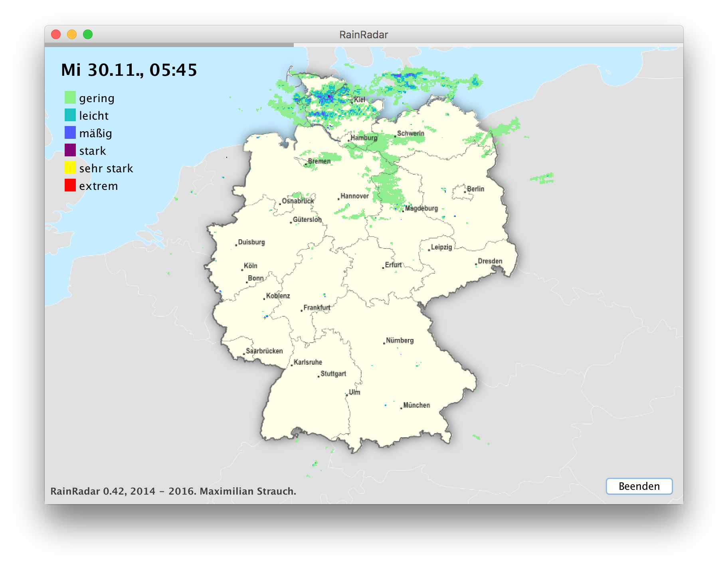Viewport: 728px width, 568px height.
Task: Click Ulm city label
Action: pos(354,392)
